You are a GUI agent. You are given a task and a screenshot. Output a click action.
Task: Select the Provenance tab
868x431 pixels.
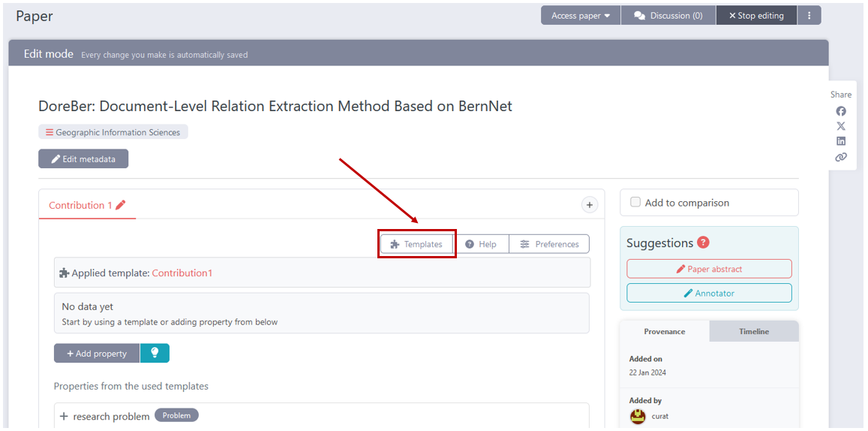pyautogui.click(x=664, y=331)
